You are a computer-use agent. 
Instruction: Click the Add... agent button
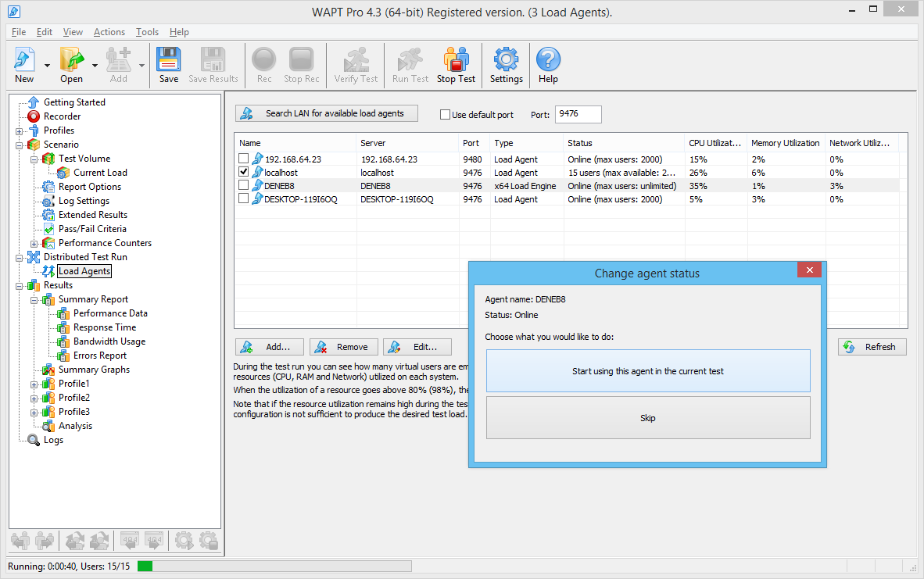point(269,347)
